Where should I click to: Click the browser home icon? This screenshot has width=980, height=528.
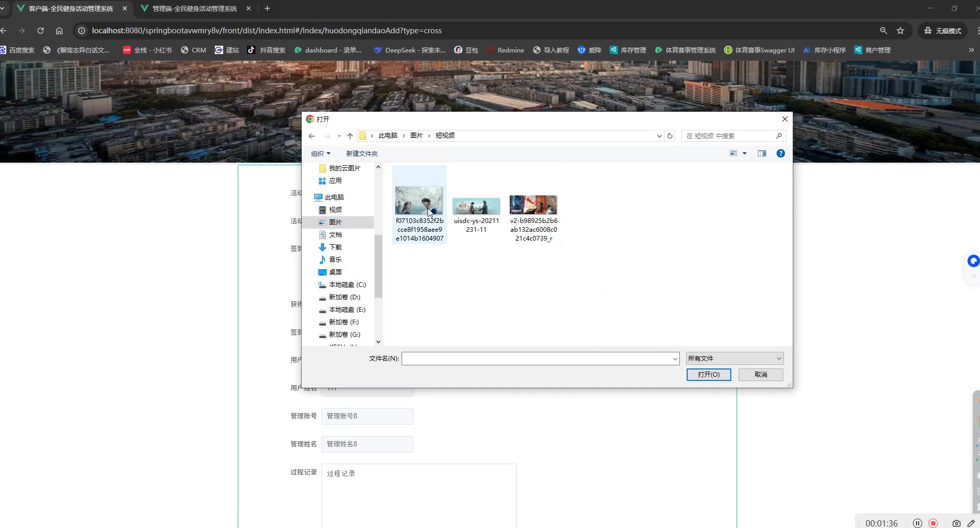click(59, 31)
